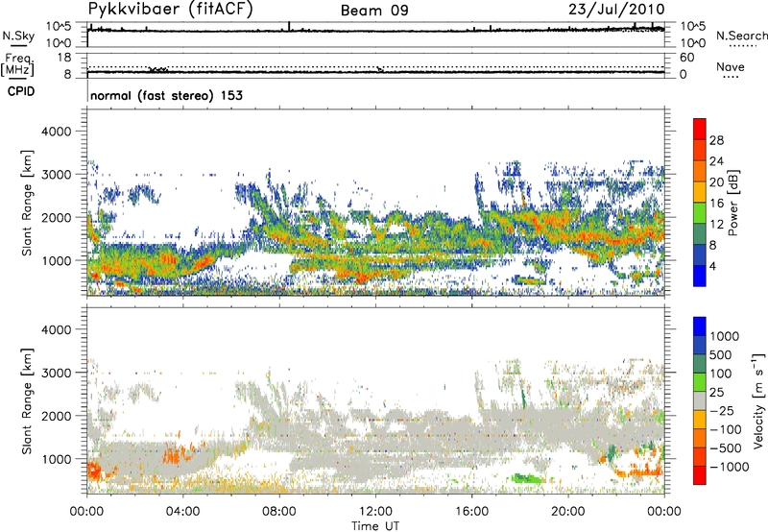Click power colorbar label '20'
768x532 pixels.
716,182
